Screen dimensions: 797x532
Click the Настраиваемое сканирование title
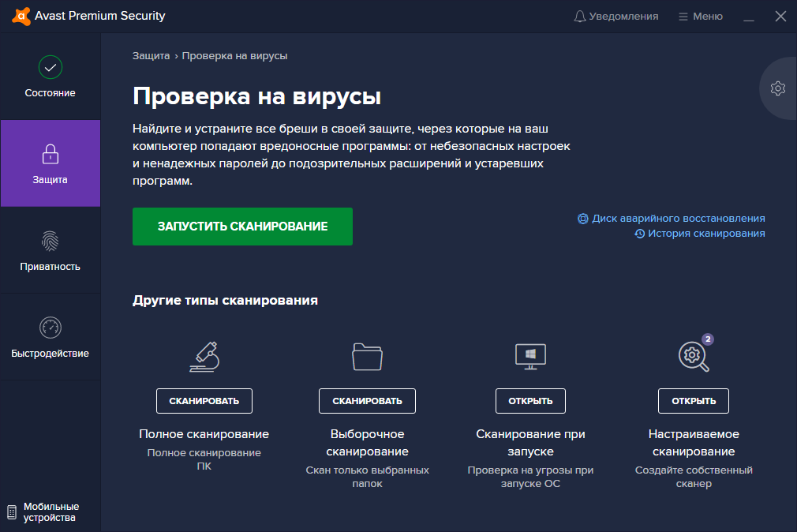[x=694, y=443]
